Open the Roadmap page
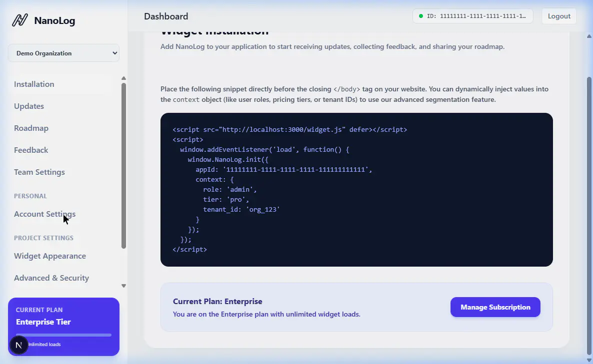 31,128
